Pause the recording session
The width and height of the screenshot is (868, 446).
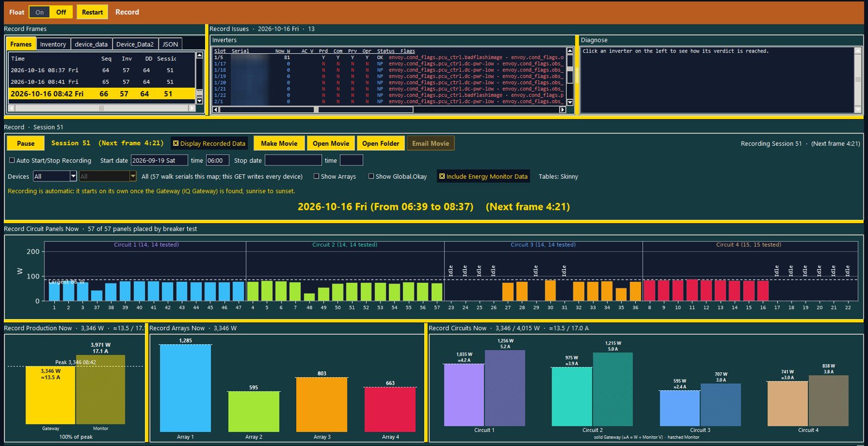[x=25, y=144]
